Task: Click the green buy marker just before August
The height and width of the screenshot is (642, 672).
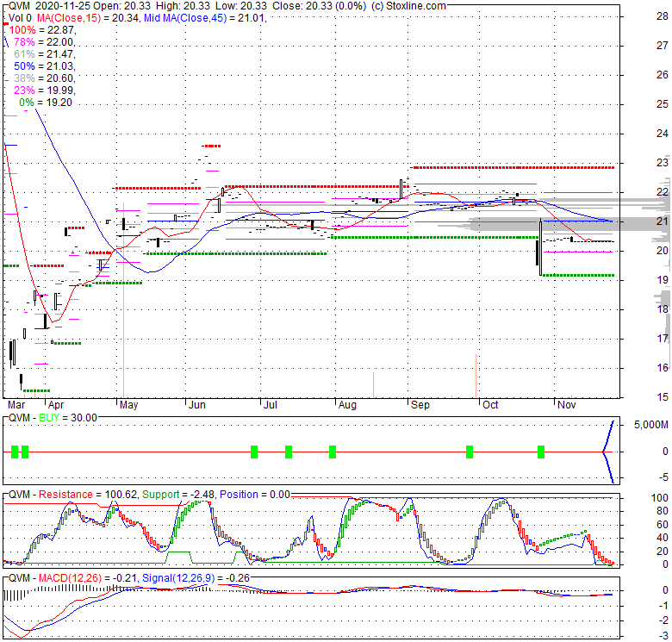Action: click(333, 452)
